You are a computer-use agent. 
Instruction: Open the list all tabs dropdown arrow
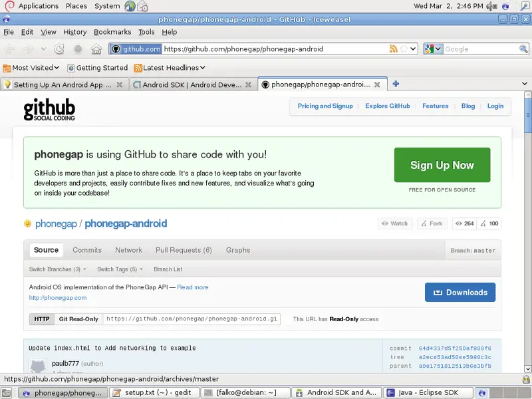[525, 84]
